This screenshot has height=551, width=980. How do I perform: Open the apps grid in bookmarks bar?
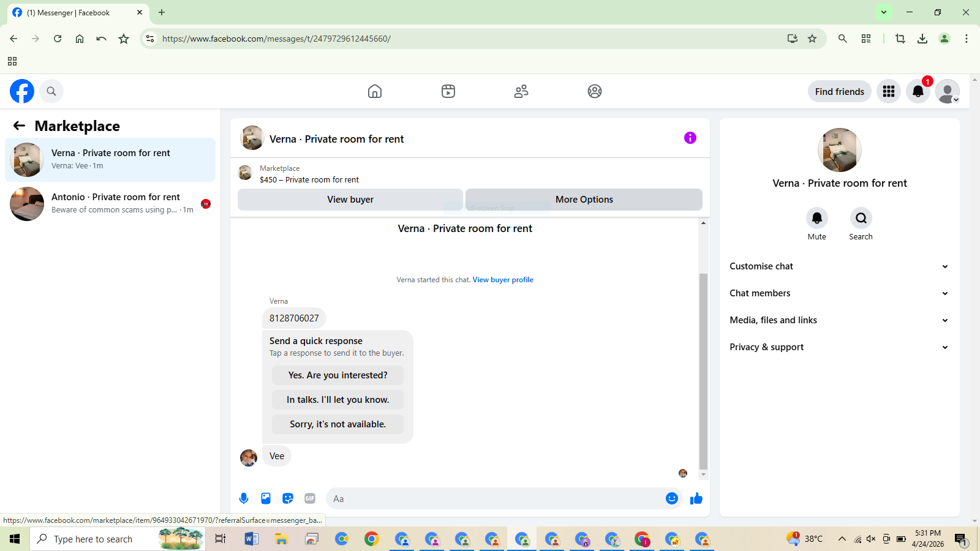12,61
